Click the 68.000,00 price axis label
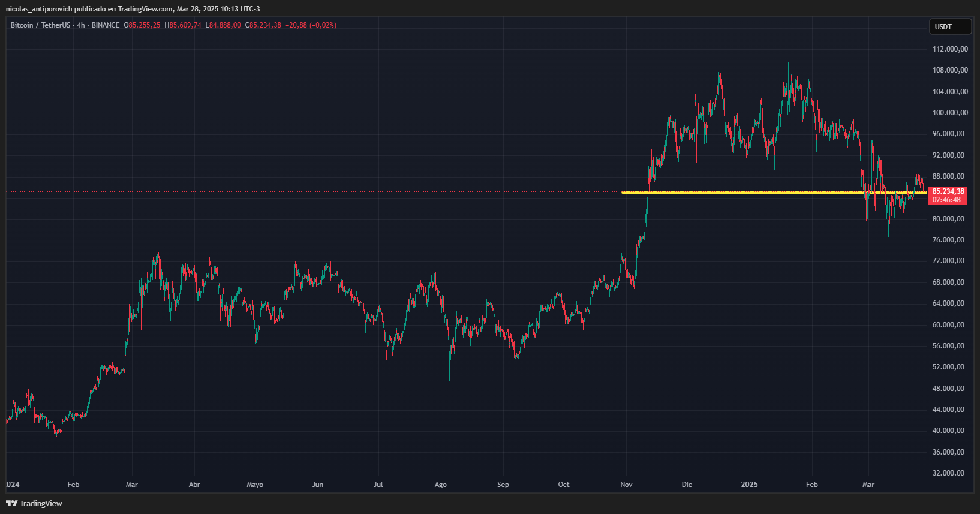The width and height of the screenshot is (980, 514). pyautogui.click(x=948, y=282)
